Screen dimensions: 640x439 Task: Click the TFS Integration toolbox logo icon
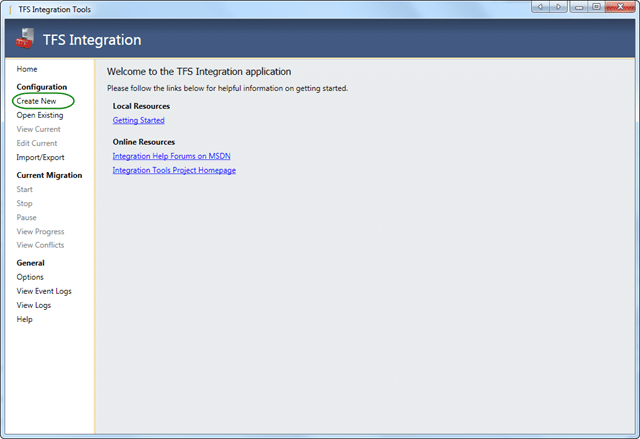(25, 38)
